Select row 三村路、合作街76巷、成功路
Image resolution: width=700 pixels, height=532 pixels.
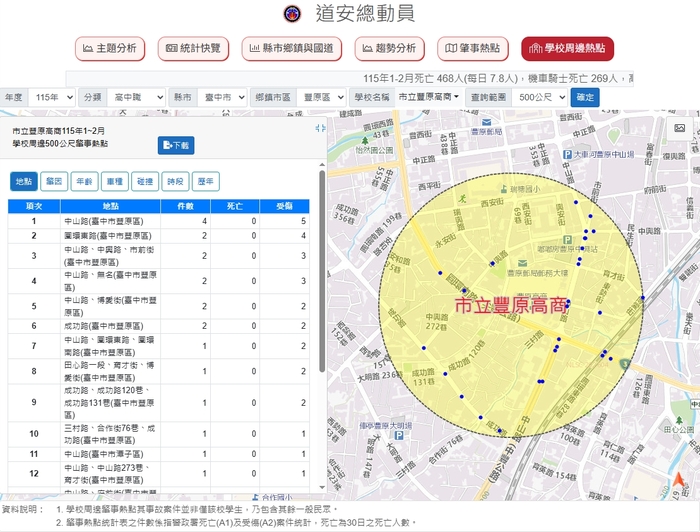coord(158,434)
